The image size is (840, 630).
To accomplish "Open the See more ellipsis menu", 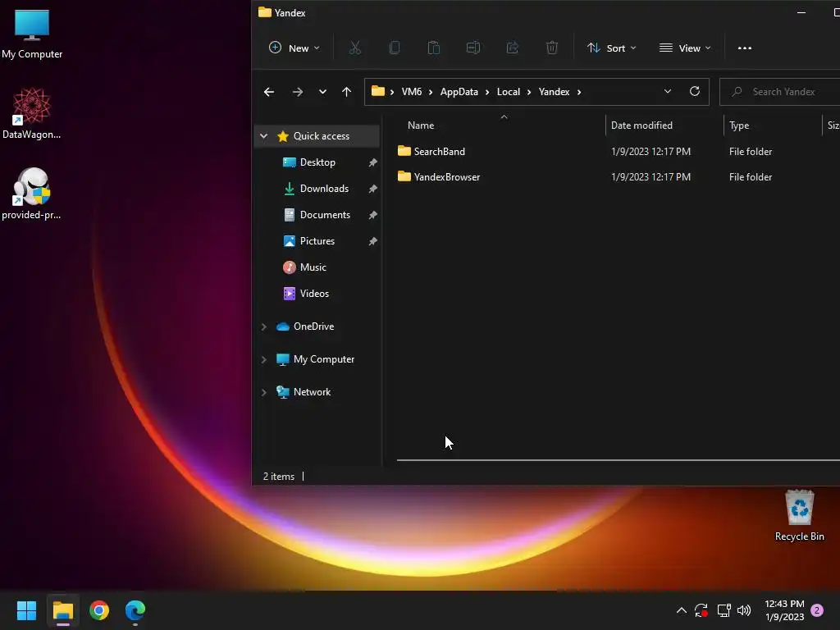I will pos(745,48).
